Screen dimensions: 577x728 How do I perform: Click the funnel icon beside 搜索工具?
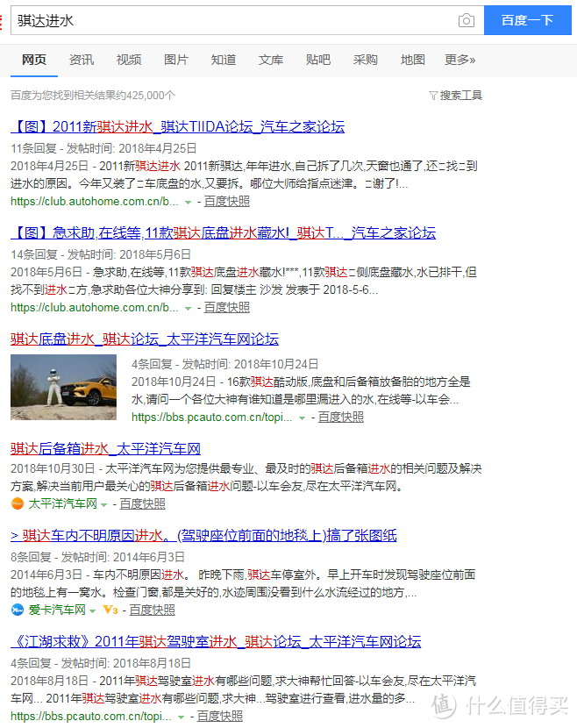click(433, 96)
